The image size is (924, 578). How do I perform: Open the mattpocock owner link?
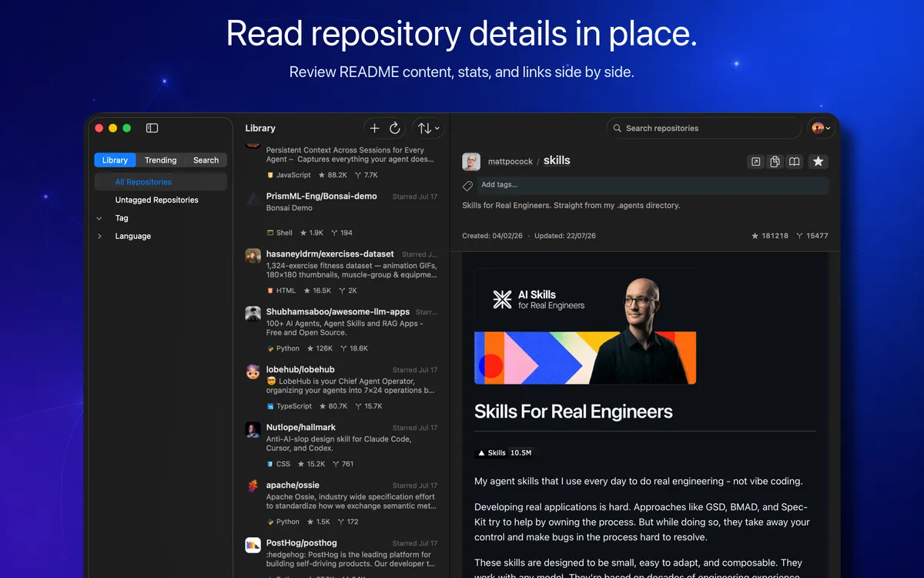pos(511,162)
